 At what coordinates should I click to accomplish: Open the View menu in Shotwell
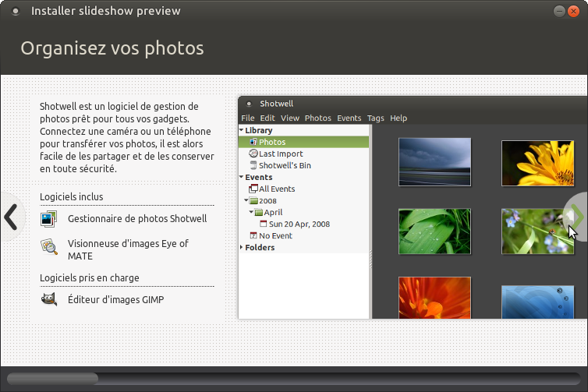[x=290, y=118]
